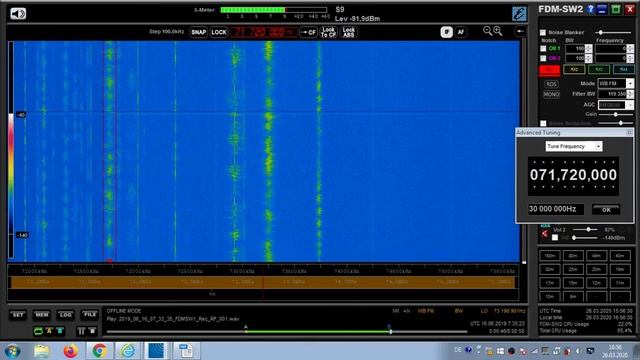Select the 6m band button
Image resolution: width=640 pixels, height=360 pixels.
pos(573,296)
